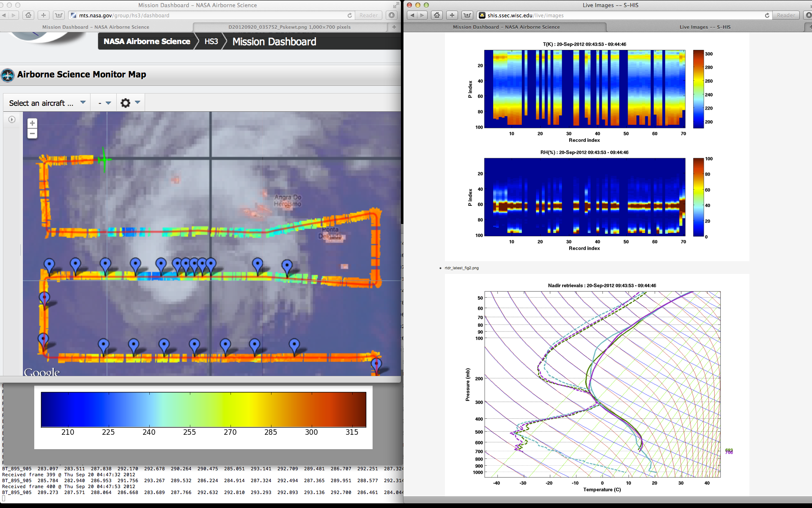Go back in the right browser
The height and width of the screenshot is (508, 812).
click(x=412, y=15)
